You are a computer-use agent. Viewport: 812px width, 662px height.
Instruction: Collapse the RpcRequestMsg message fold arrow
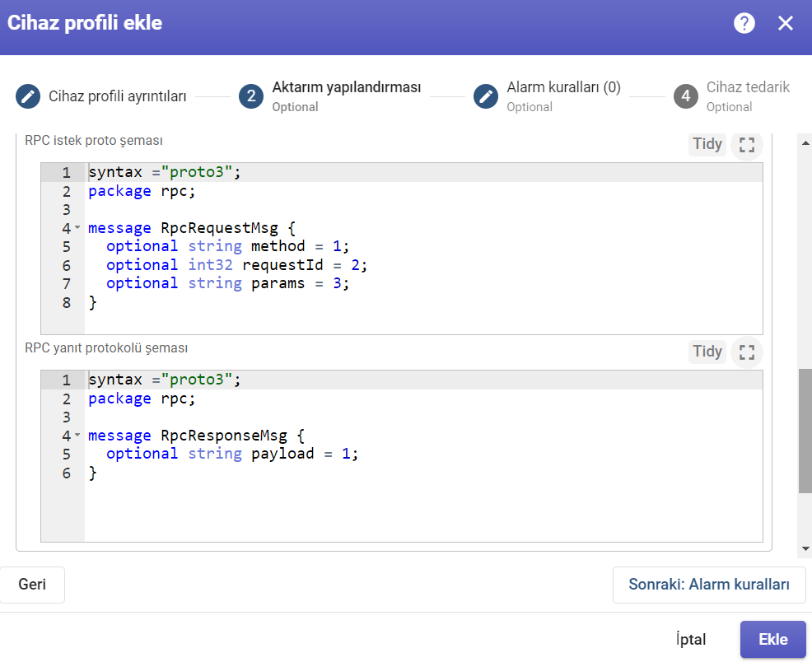click(x=77, y=227)
